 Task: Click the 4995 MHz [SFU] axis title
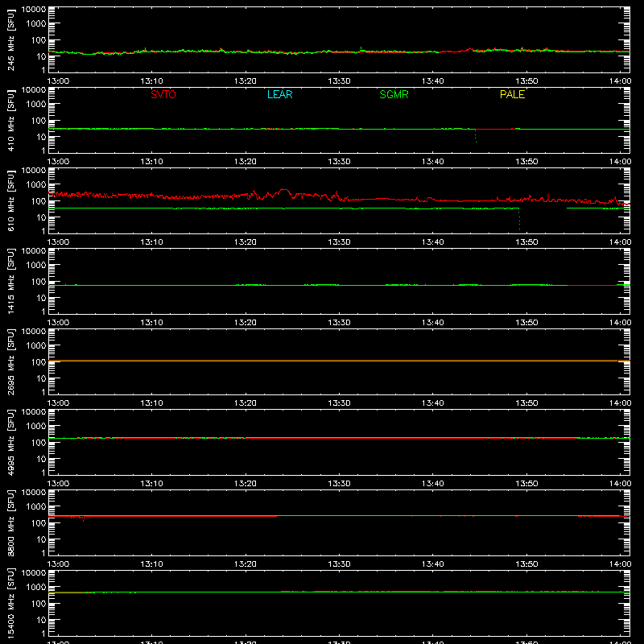pyautogui.click(x=11, y=442)
